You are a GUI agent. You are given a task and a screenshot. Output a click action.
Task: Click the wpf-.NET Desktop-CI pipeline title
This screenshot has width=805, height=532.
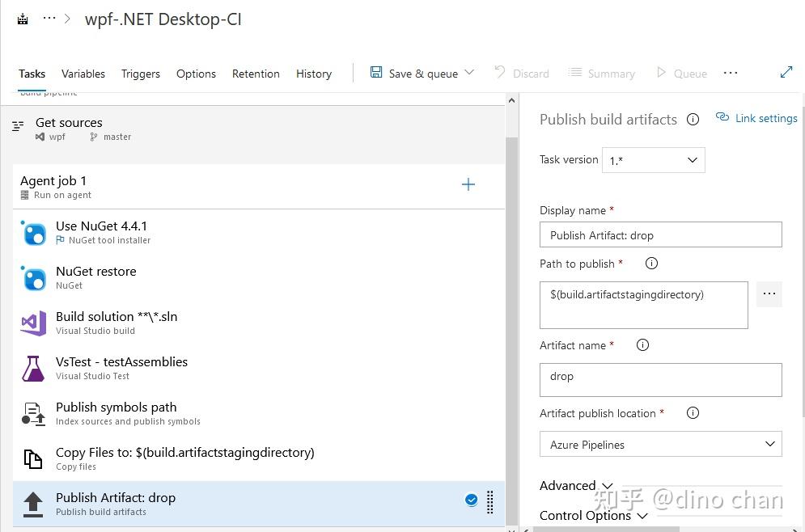click(163, 19)
